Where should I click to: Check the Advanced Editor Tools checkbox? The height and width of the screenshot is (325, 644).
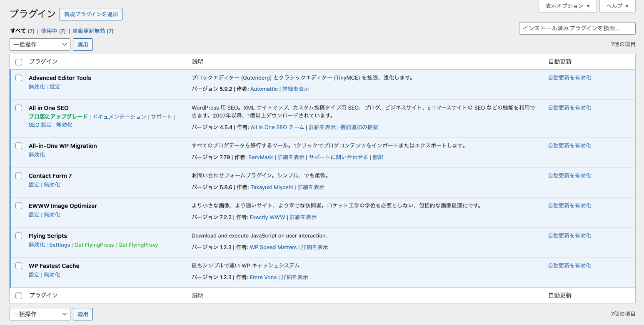pyautogui.click(x=19, y=77)
